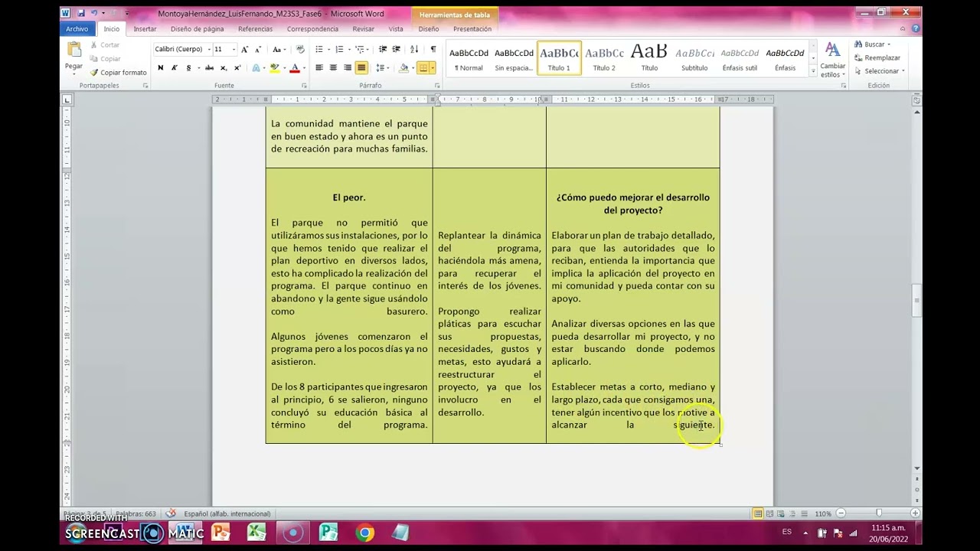Apply the Título 2 style
Image resolution: width=980 pixels, height=551 pixels.
pyautogui.click(x=604, y=58)
